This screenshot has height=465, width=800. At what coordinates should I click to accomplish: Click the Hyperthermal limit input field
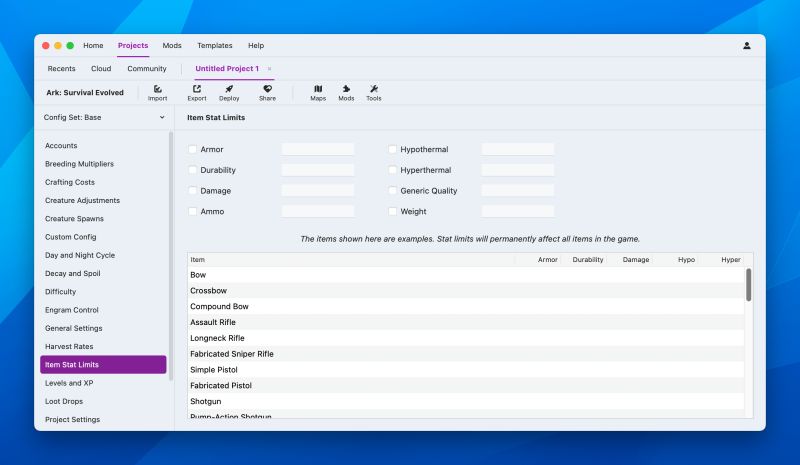point(518,170)
